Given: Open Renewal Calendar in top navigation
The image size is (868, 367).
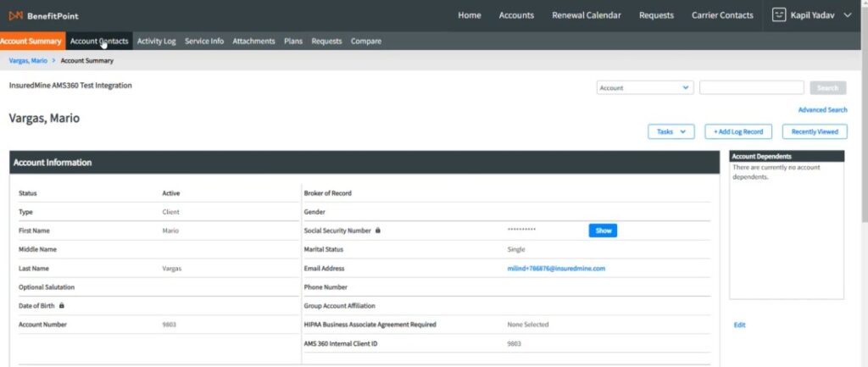Looking at the screenshot, I should coord(586,15).
